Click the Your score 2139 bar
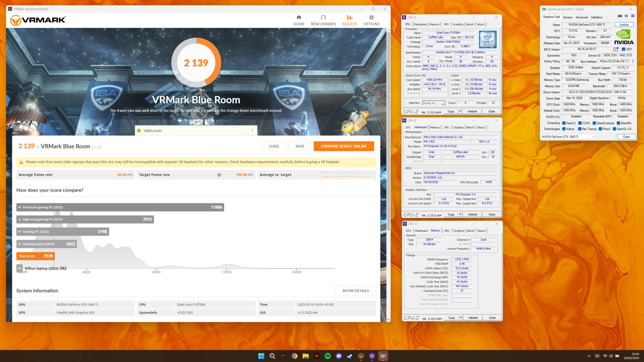The height and width of the screenshot is (362, 644). (x=35, y=256)
